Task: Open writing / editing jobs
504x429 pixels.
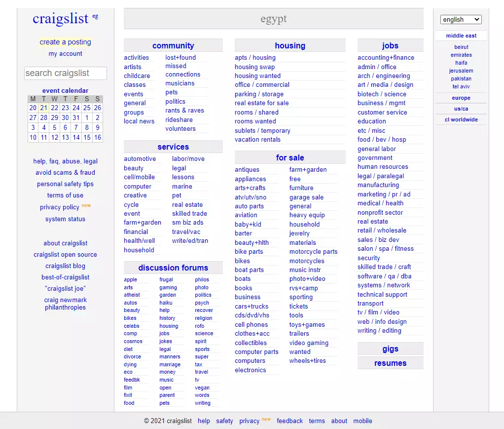Action: pos(379,331)
